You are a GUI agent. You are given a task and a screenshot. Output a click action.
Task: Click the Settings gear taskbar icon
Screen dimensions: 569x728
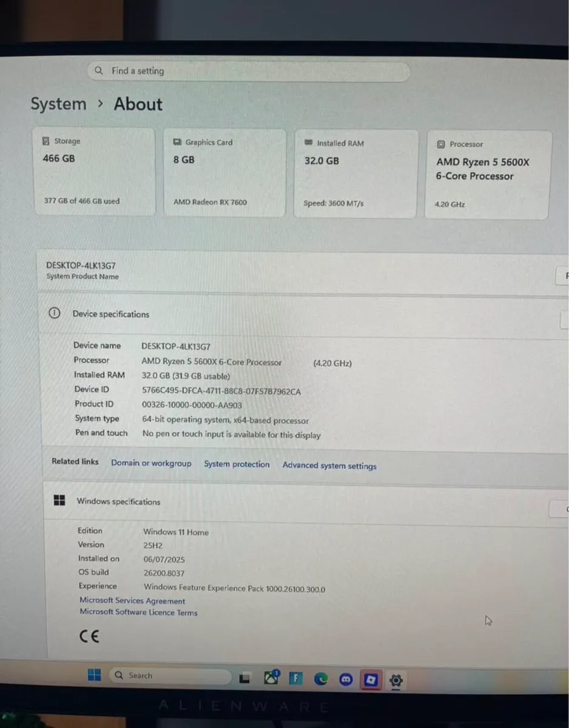pos(396,681)
